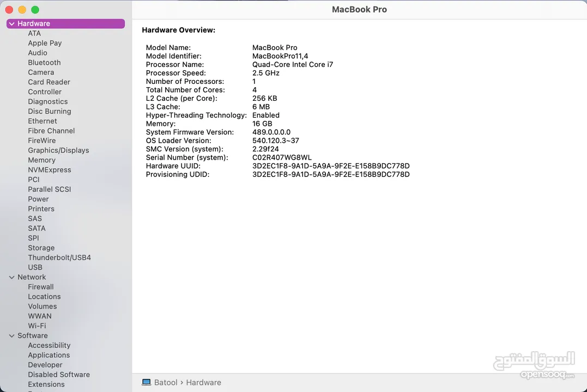Open Extensions under Software

[x=46, y=384]
